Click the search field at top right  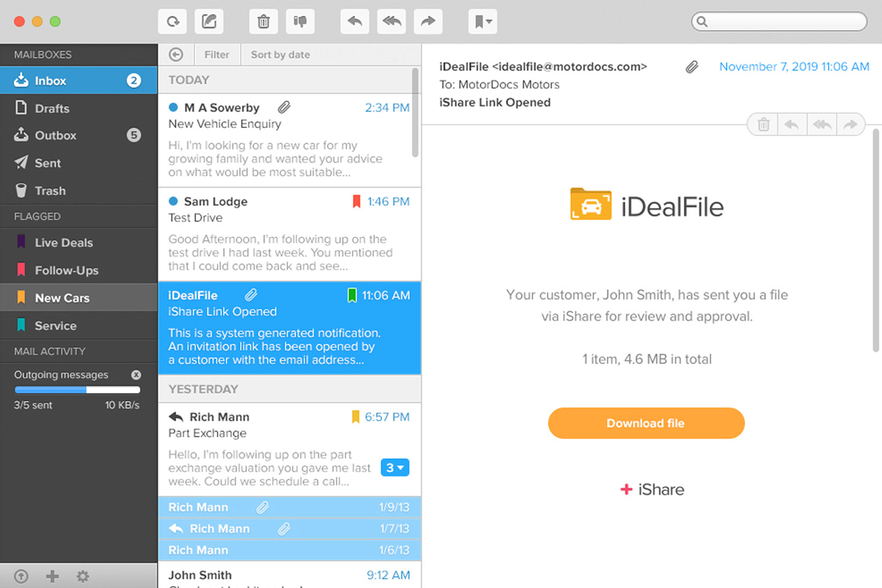779,22
